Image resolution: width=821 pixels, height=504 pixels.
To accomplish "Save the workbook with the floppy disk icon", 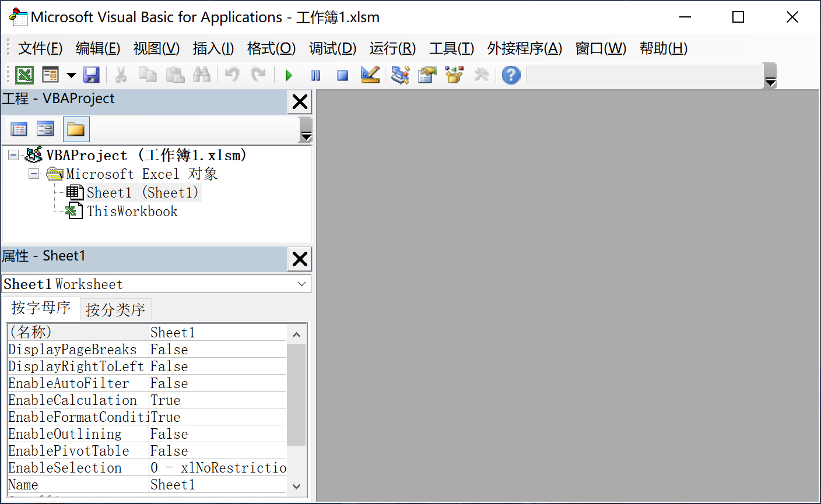I will (92, 75).
